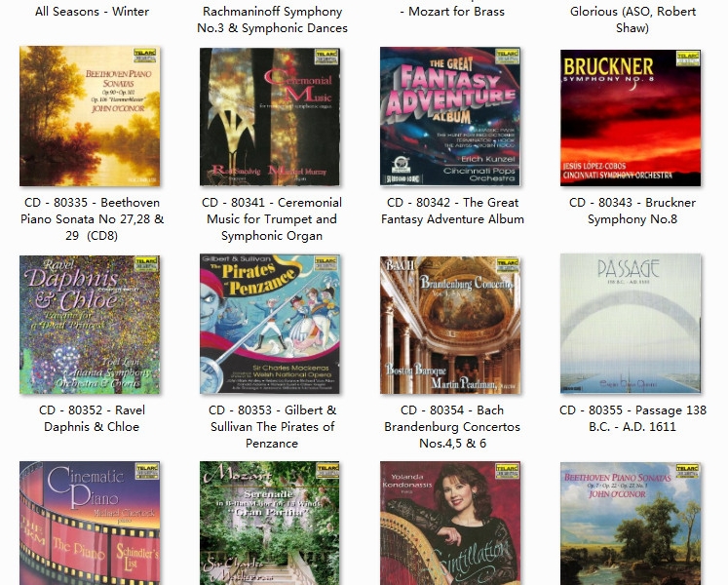This screenshot has width=728, height=585.
Task: Select the Mozart Serenade Gran Partita cover
Action: [x=270, y=524]
